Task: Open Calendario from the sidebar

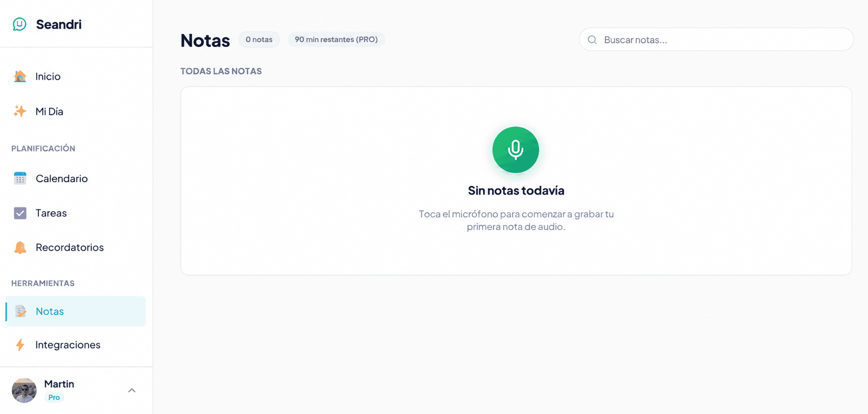Action: point(76,178)
